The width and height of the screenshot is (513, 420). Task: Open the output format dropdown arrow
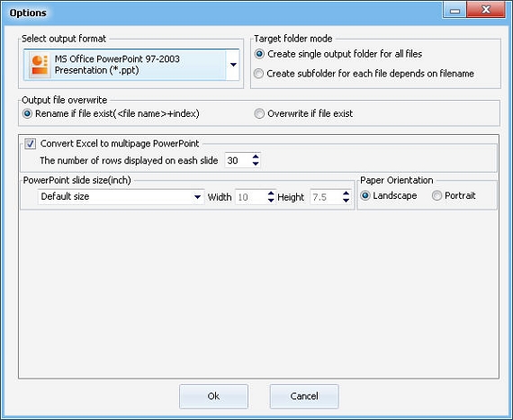233,65
